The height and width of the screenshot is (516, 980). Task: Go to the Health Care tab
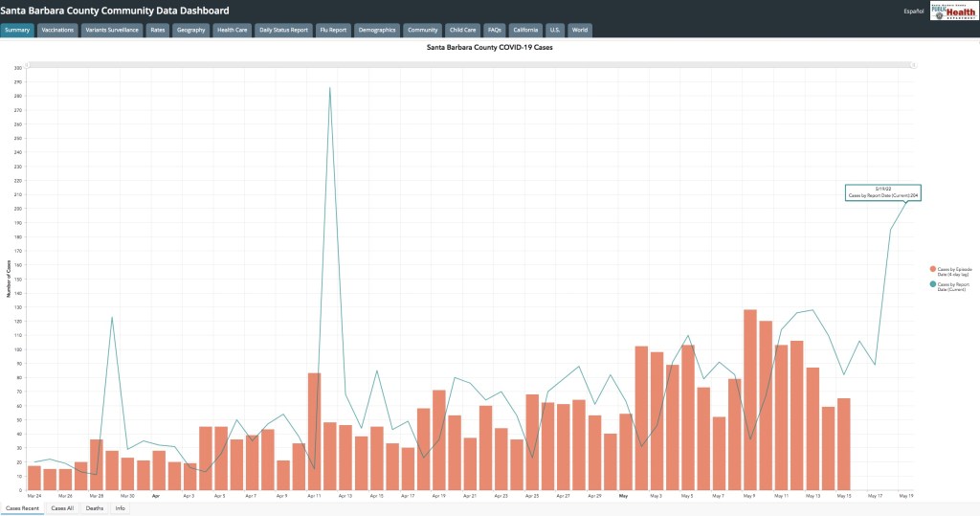(233, 30)
